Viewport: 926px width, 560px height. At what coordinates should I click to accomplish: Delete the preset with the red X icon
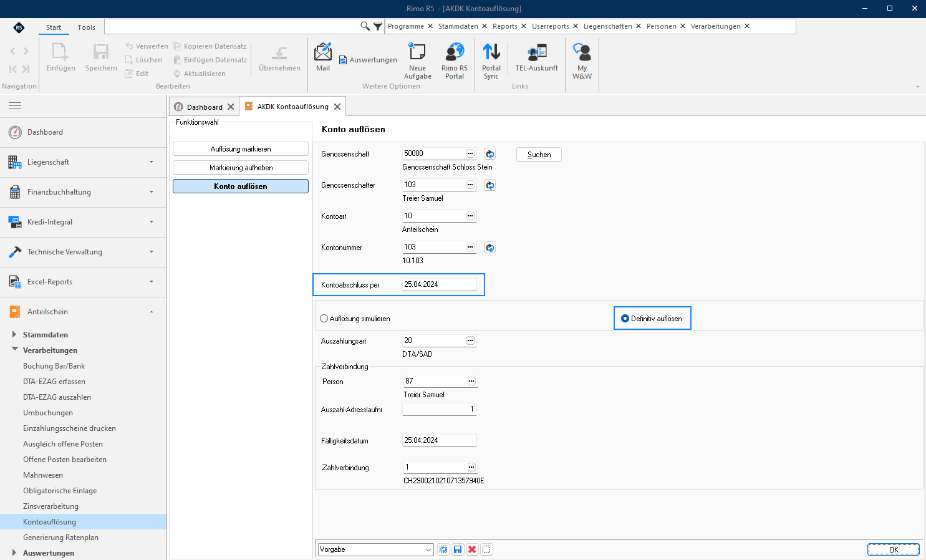click(x=472, y=549)
